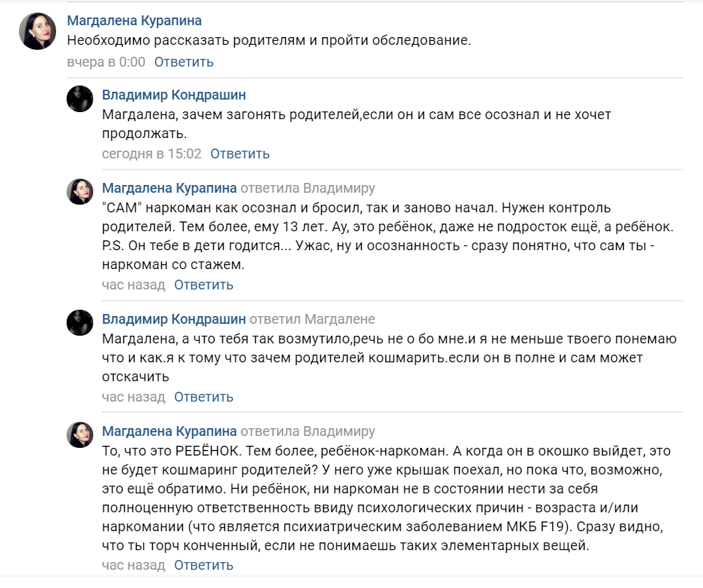Click Магдалена's avatar on the "РЕБЁНОК" reply

[80, 435]
